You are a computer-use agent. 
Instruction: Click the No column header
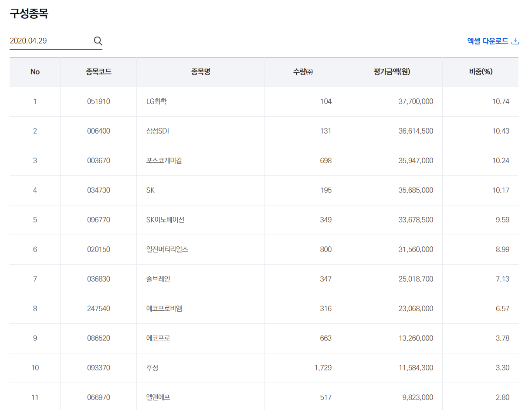point(35,72)
